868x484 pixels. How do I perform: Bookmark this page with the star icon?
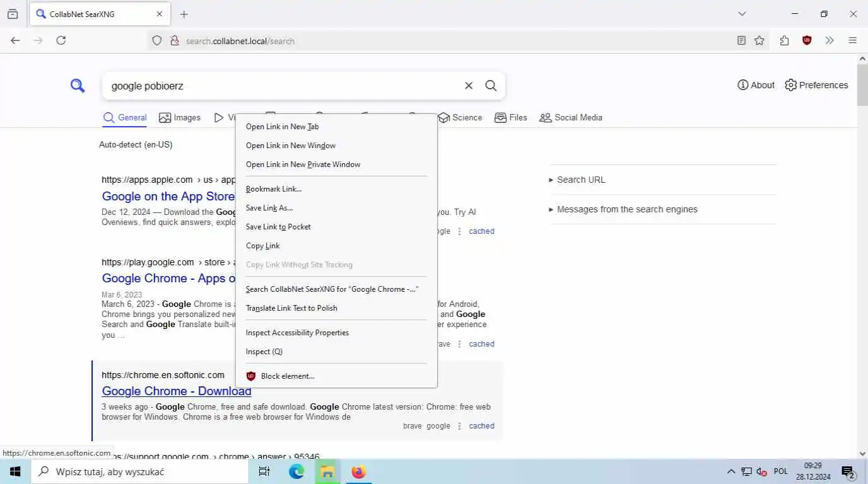point(759,40)
